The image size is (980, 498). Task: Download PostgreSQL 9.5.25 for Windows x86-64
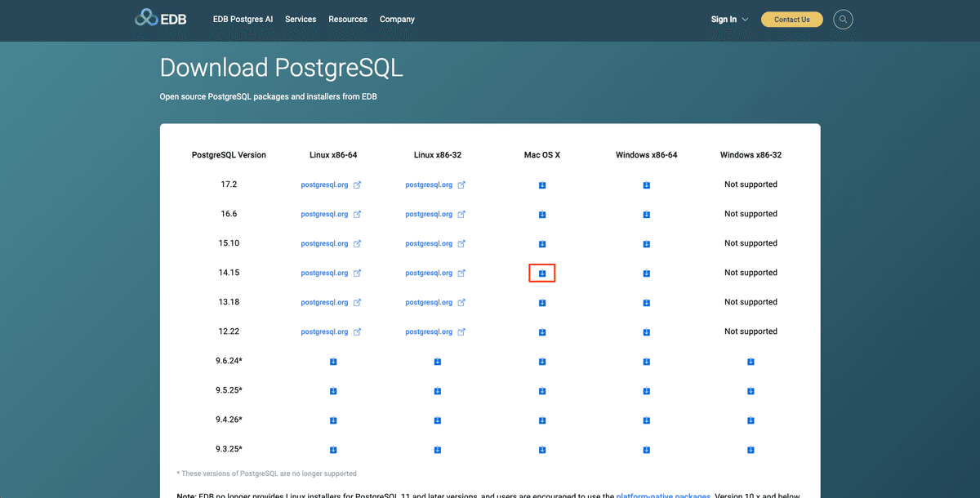coord(647,391)
